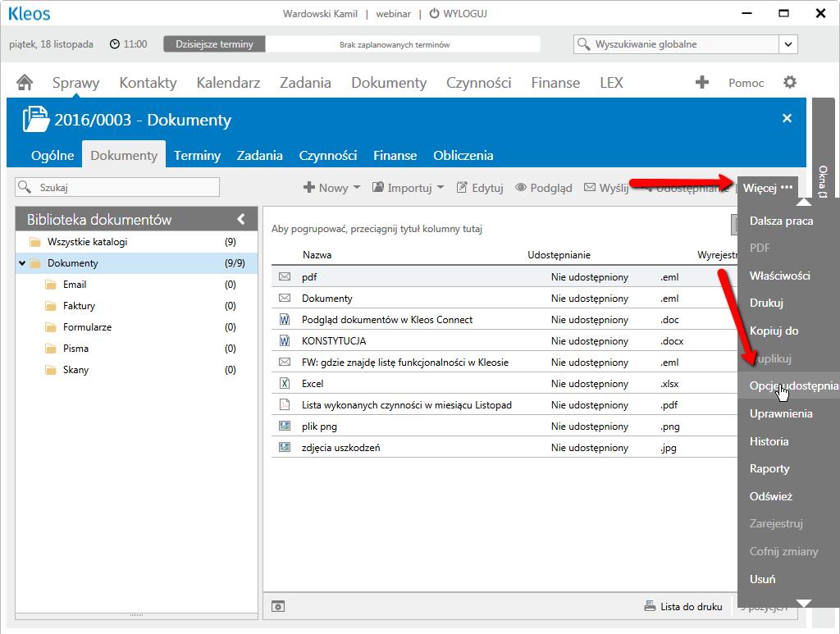Image resolution: width=840 pixels, height=634 pixels.
Task: Click the Szukaj document search field
Action: click(x=117, y=188)
